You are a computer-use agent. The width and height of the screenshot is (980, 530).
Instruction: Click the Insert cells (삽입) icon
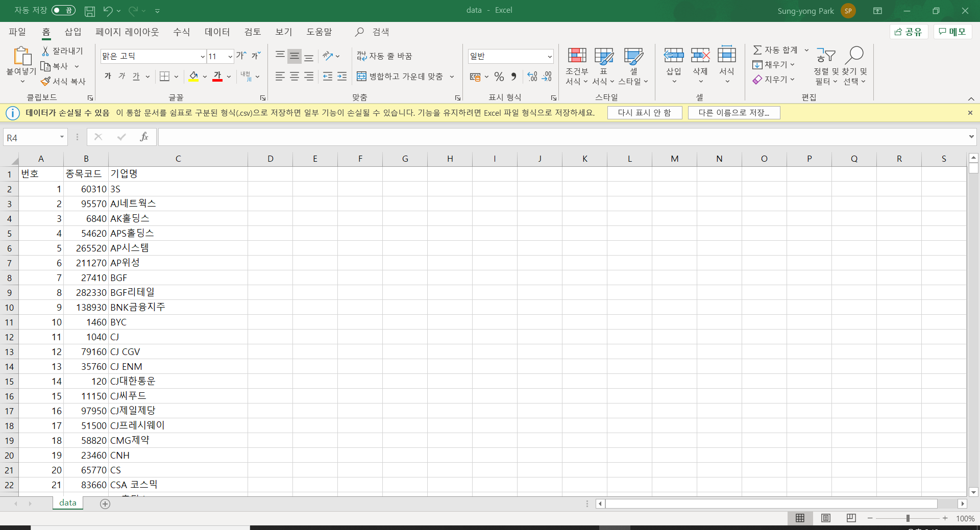[674, 55]
